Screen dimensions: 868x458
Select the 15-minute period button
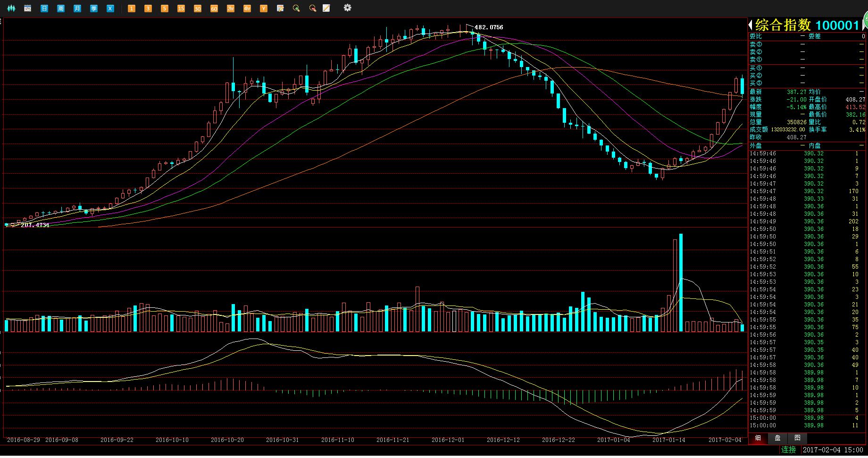[181, 8]
